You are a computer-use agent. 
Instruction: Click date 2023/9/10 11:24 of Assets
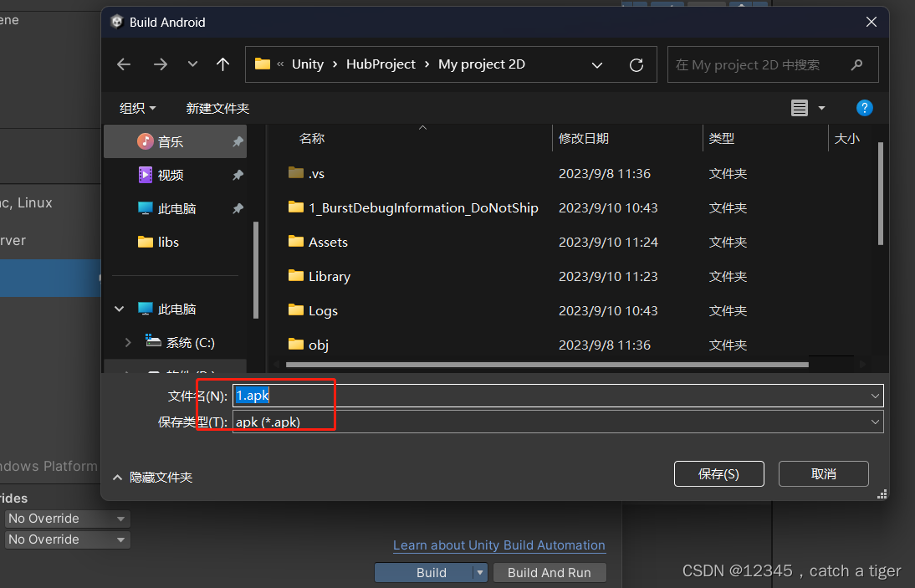pos(608,242)
